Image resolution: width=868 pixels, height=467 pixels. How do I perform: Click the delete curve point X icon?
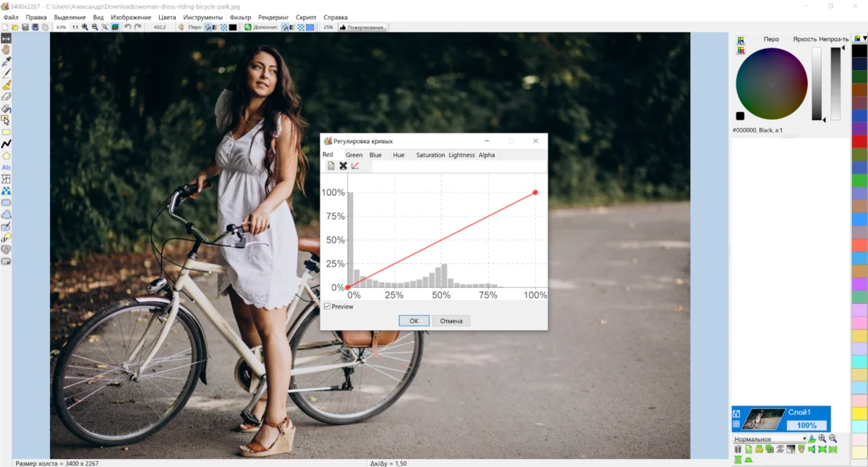[x=343, y=166]
